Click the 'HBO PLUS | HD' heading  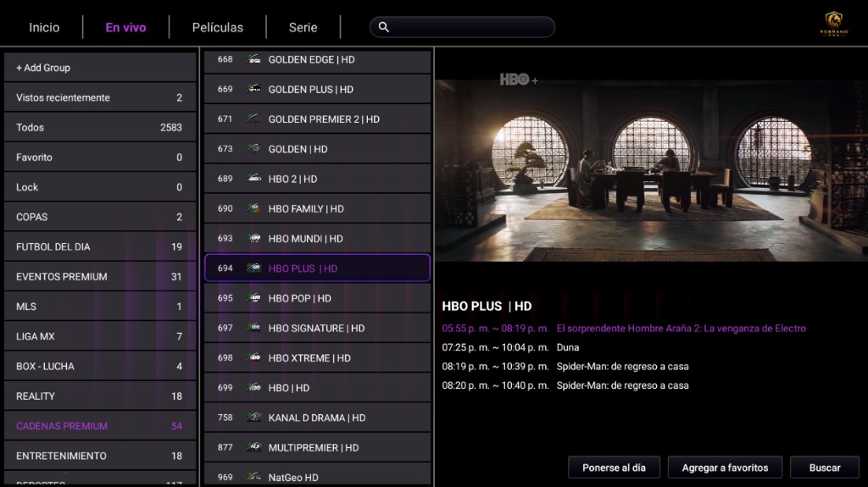(x=487, y=306)
